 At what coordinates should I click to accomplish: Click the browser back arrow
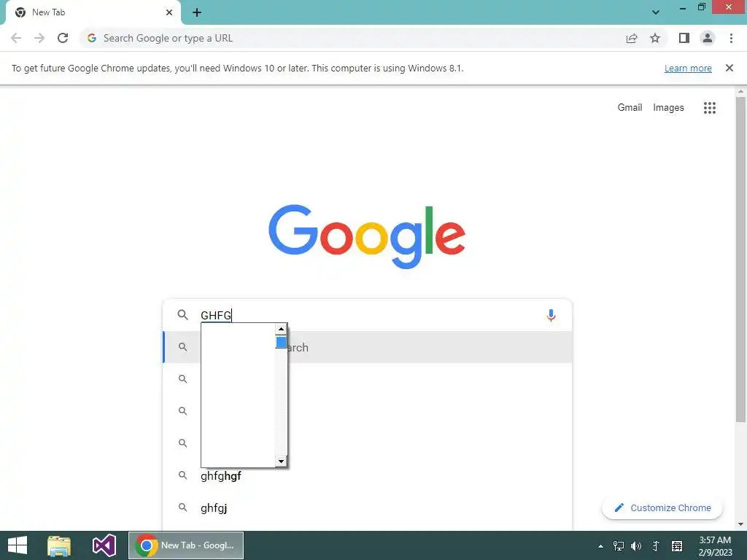[16, 38]
